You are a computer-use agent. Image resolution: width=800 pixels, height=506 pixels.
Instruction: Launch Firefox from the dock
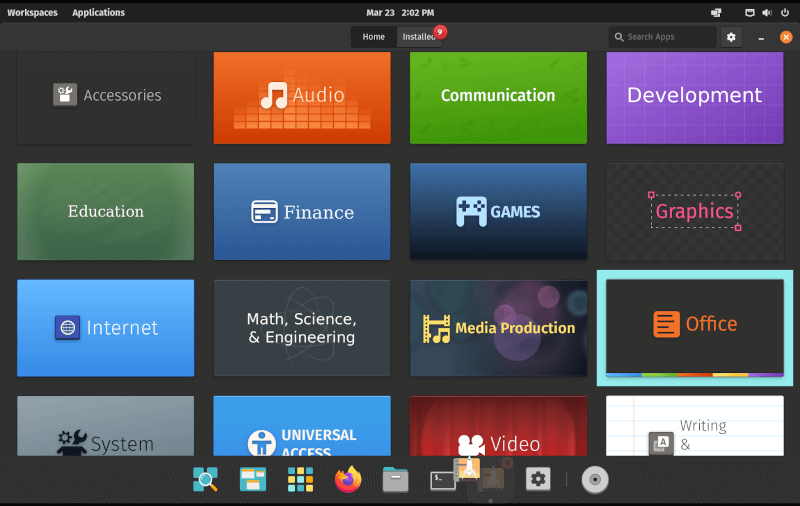click(x=348, y=480)
